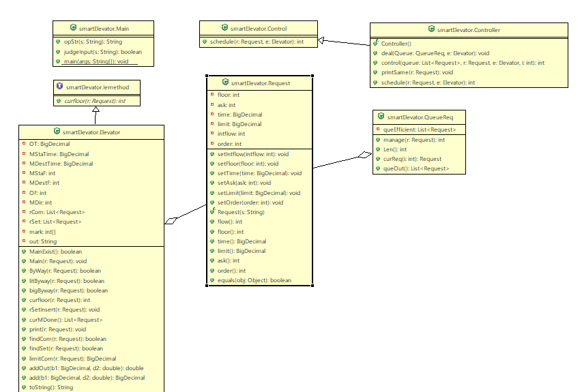
Task: Select the setIntflow(intflow: int) method
Action: click(253, 154)
